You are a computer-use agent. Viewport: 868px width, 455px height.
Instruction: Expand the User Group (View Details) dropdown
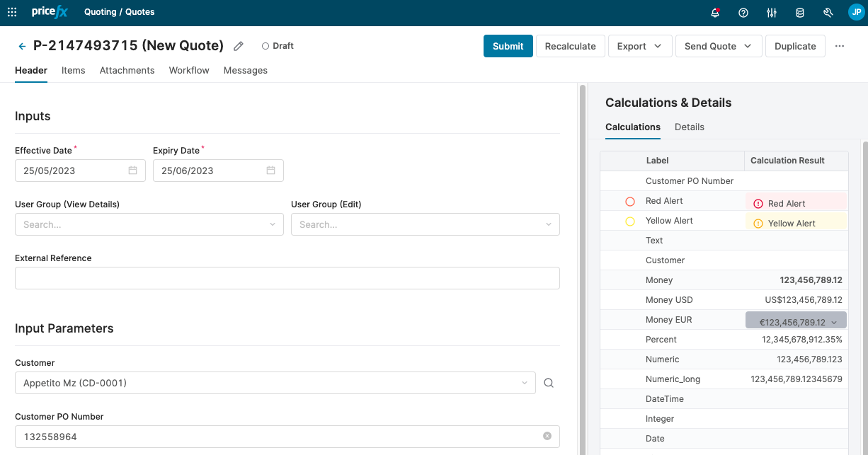273,224
